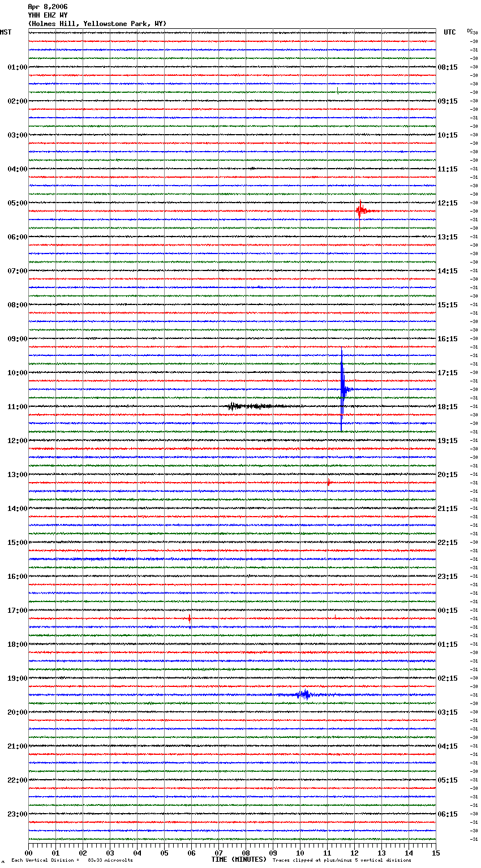
Task: Click the blue seismic event on the 19:30 trace
Action: [x=304, y=695]
